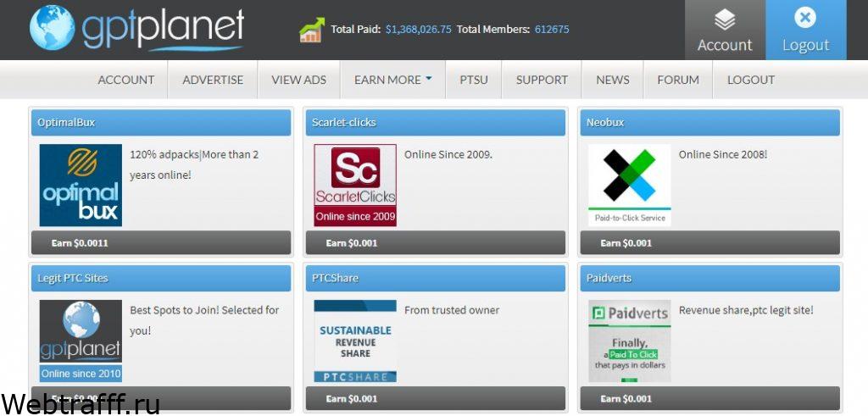The width and height of the screenshot is (868, 416).
Task: Open the ScarletClicks logo thumbnail
Action: pyautogui.click(x=355, y=186)
